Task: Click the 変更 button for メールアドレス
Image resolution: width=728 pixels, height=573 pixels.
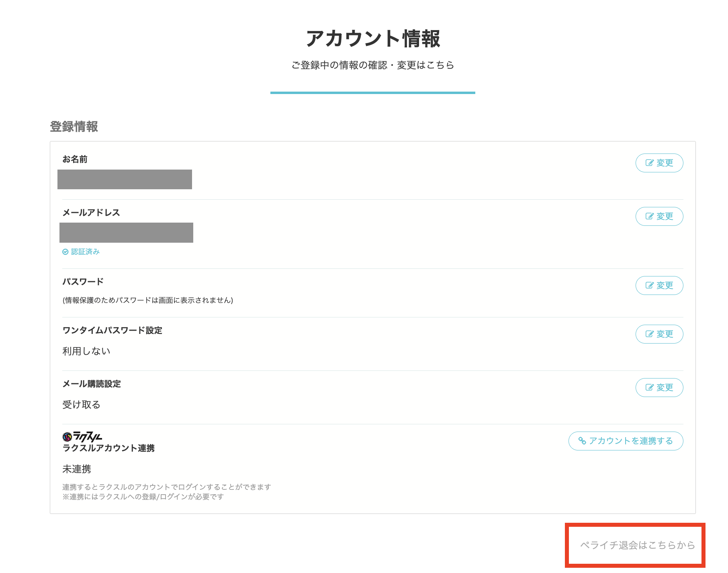Action: coord(659,216)
